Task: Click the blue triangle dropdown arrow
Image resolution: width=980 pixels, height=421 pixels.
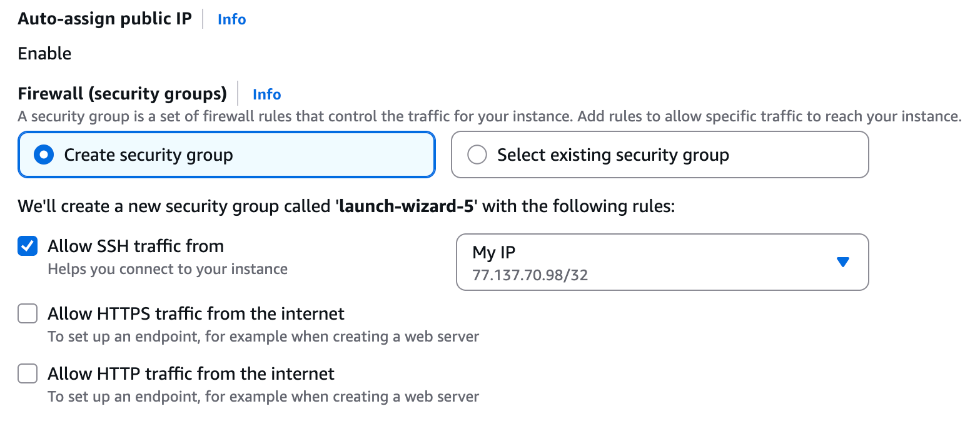Action: [x=843, y=262]
